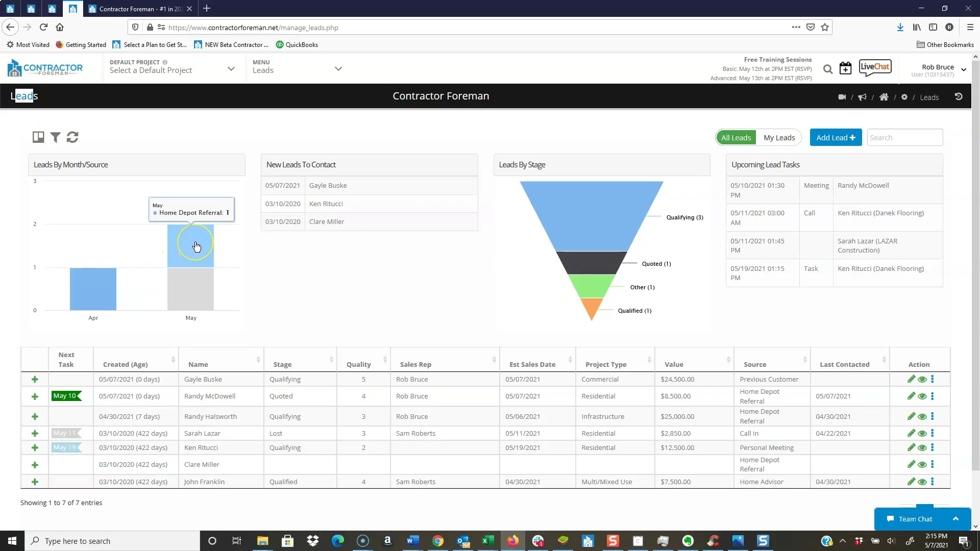
Task: Click the history clock icon in header
Action: click(959, 96)
